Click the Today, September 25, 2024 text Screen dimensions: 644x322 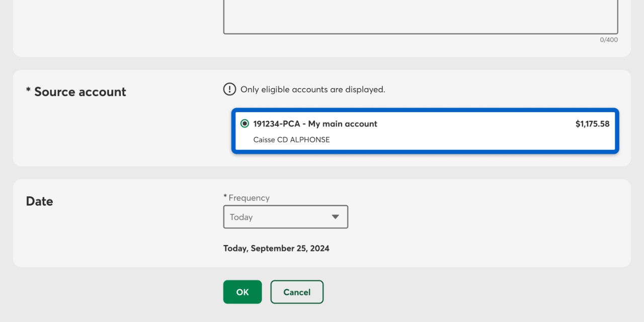click(276, 249)
